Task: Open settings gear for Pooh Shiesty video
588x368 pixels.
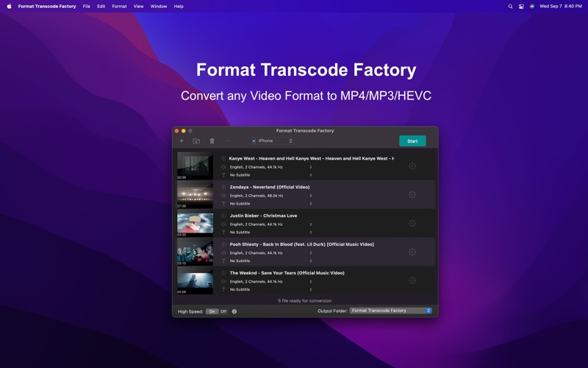Action: [412, 252]
